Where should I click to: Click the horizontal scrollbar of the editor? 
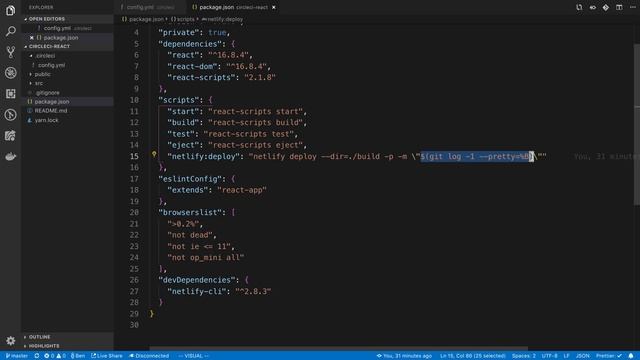339,349
